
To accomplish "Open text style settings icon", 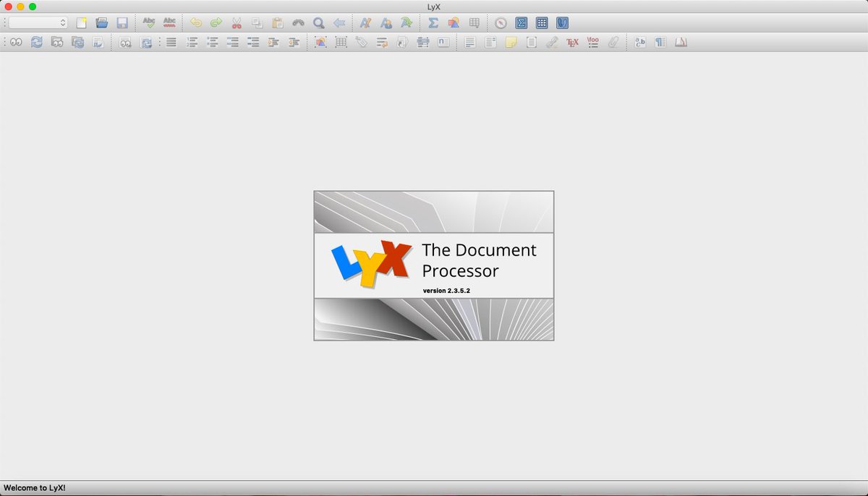I will [640, 43].
